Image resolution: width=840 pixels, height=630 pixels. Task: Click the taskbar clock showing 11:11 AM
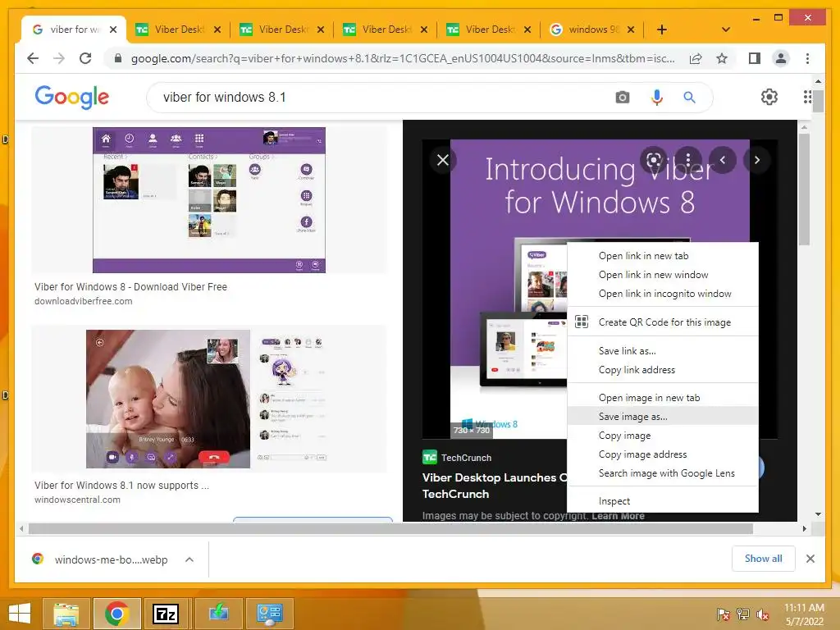coord(804,614)
